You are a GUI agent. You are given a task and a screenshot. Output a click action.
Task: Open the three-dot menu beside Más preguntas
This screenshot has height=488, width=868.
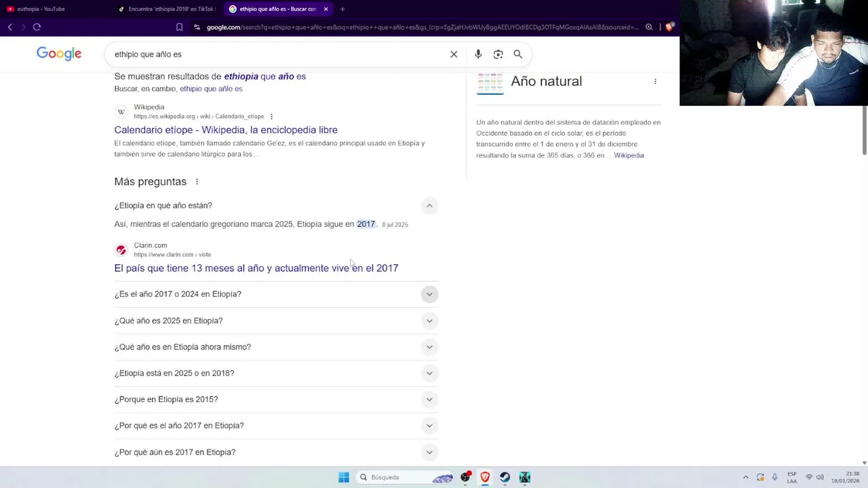pos(197,182)
